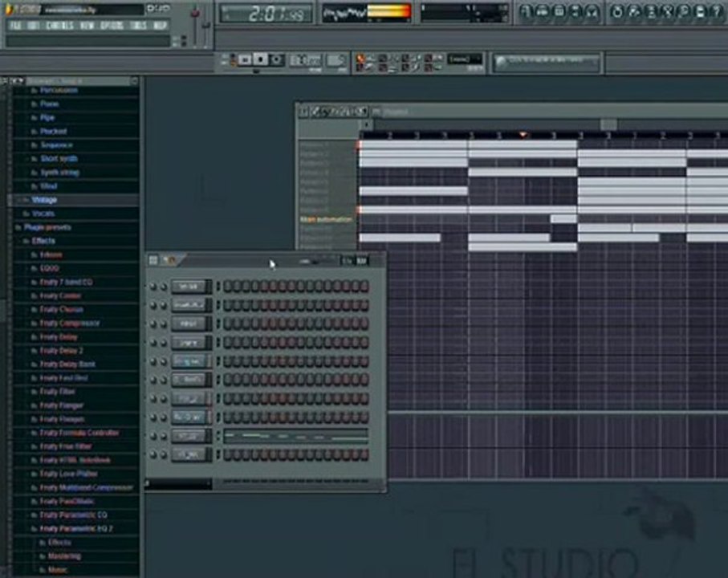Click the second channel's leftmost pan knob
728x578 pixels.
(x=153, y=306)
